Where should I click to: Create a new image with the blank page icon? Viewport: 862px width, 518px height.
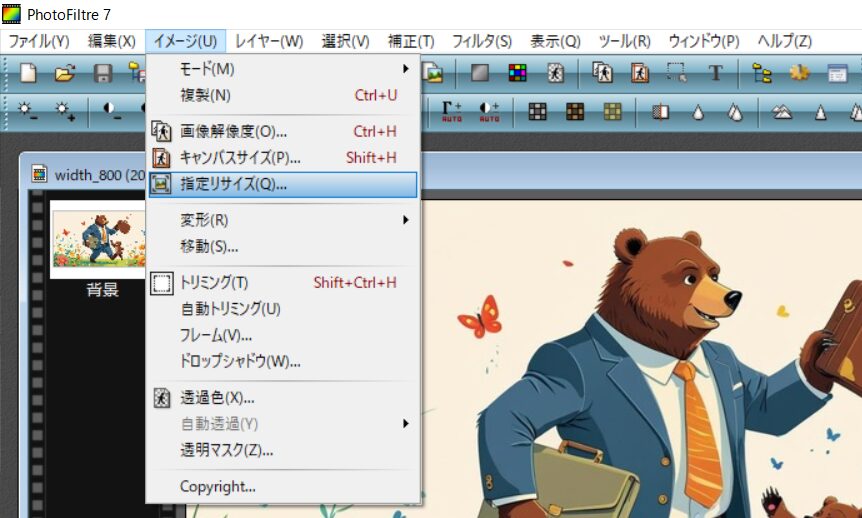[x=28, y=73]
